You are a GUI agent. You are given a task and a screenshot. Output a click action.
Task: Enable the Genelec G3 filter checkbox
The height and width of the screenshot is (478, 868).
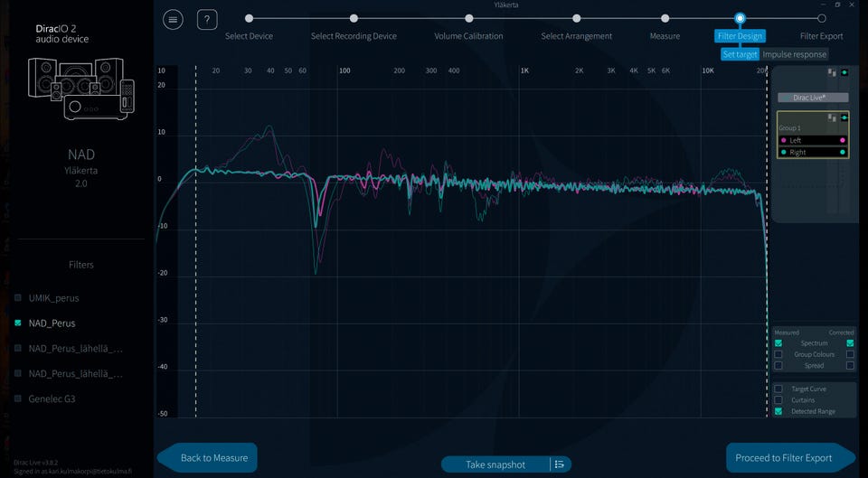(18, 398)
